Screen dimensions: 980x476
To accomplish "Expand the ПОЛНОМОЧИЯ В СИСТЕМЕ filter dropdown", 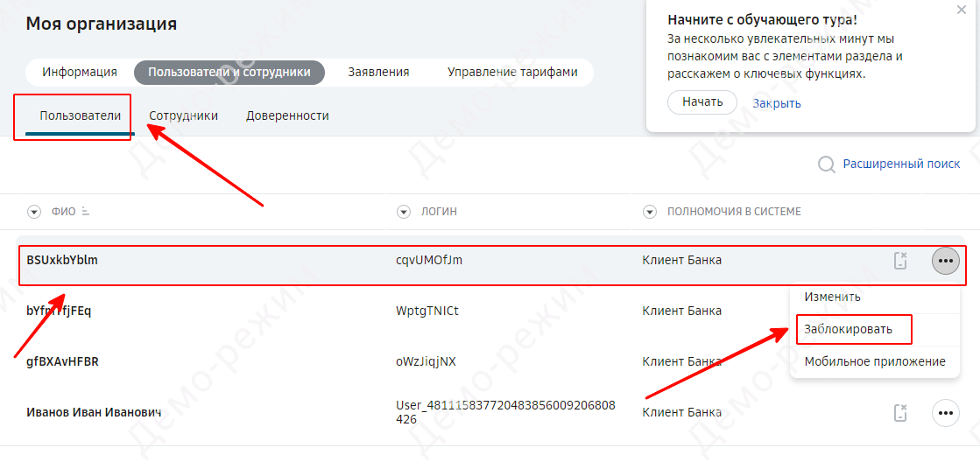I will pos(650,212).
